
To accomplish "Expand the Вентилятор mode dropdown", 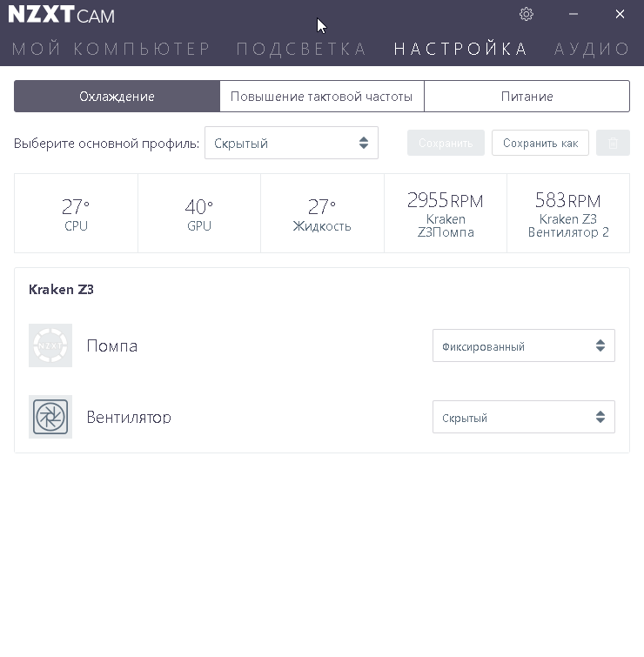I will [x=523, y=417].
